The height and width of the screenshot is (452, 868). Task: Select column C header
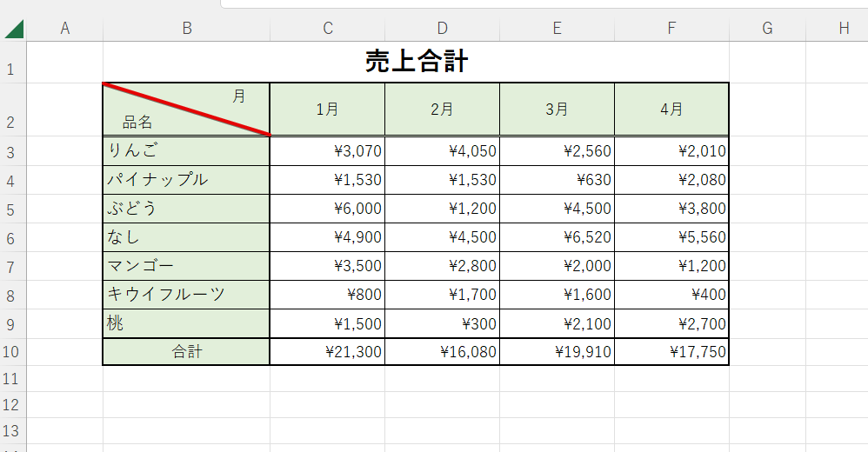[328, 28]
